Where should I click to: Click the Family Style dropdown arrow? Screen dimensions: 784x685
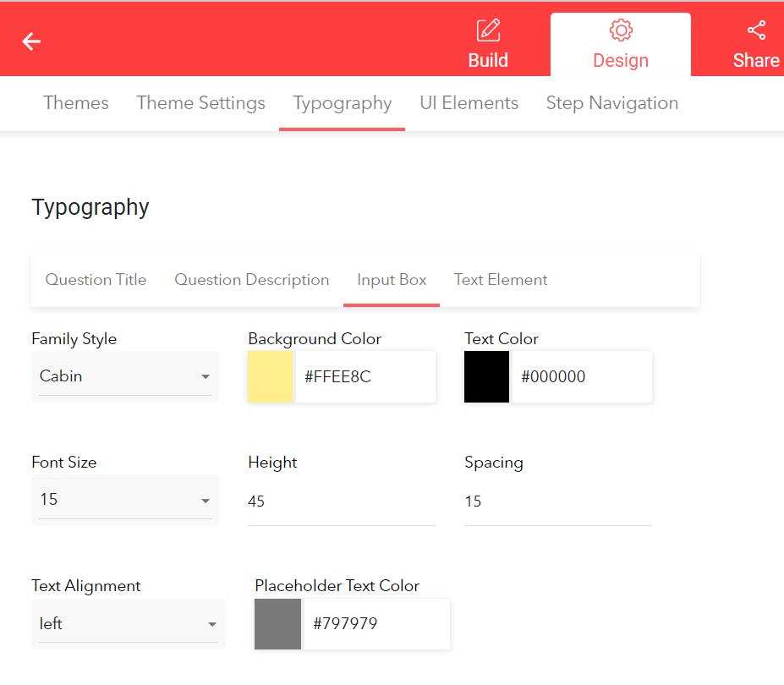(x=206, y=377)
